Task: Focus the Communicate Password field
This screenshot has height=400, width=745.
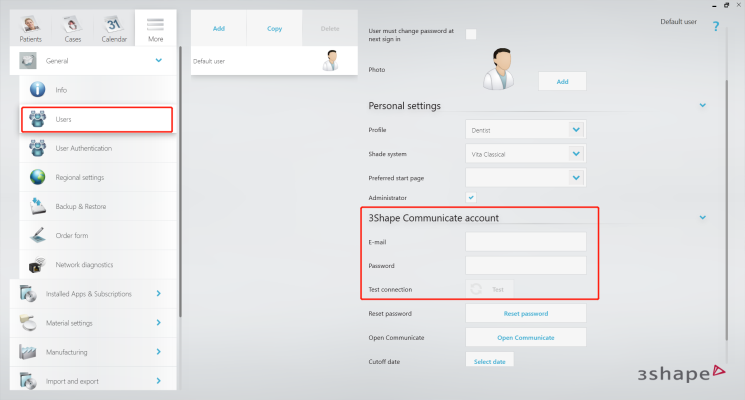Action: click(525, 266)
